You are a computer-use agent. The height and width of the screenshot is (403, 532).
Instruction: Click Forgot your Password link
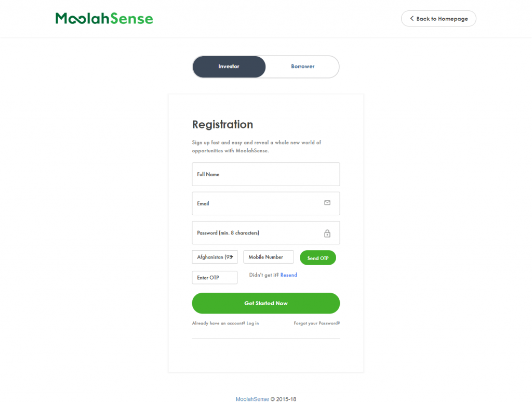pyautogui.click(x=316, y=323)
